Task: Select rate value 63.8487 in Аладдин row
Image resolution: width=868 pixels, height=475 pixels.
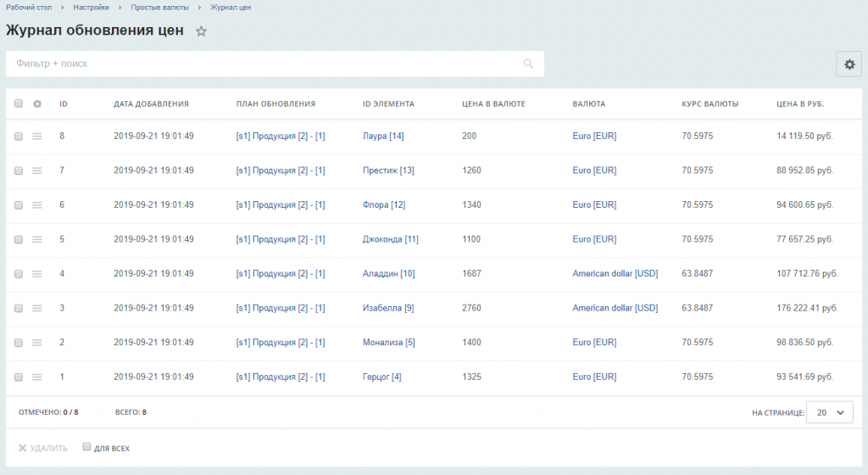Action: [x=697, y=273]
